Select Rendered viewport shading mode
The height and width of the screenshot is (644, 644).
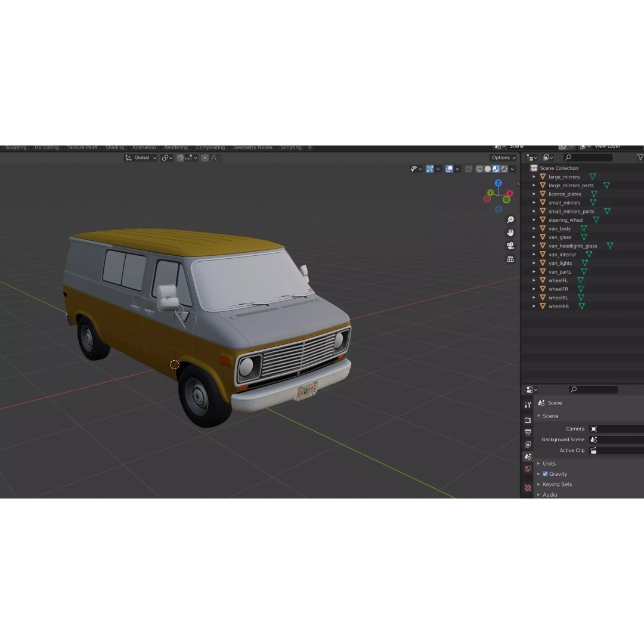pos(504,169)
